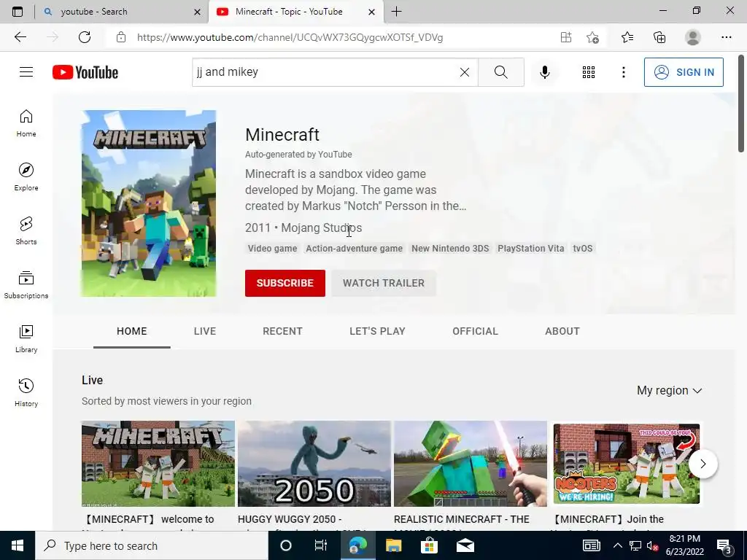Viewport: 747px width, 560px height.
Task: Switch to the RECENT tab
Action: (282, 331)
